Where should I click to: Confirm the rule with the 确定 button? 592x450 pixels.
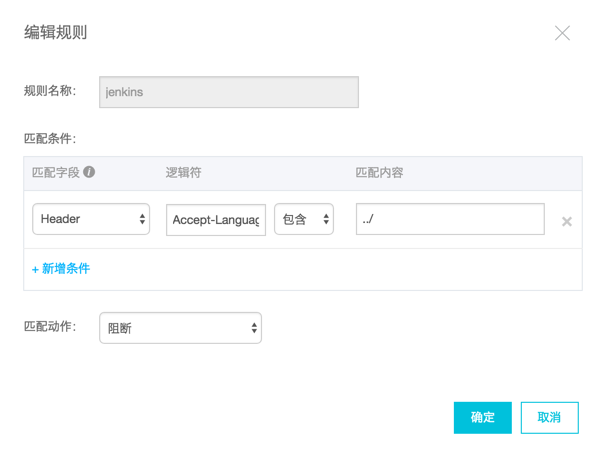click(483, 418)
